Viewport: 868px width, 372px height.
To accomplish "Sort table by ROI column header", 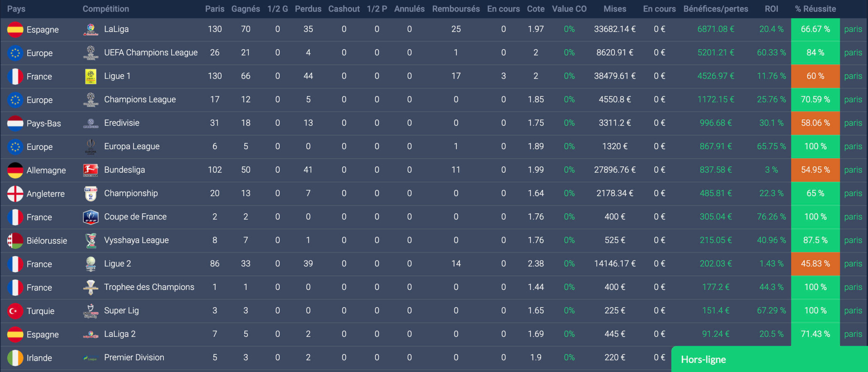I will click(771, 9).
